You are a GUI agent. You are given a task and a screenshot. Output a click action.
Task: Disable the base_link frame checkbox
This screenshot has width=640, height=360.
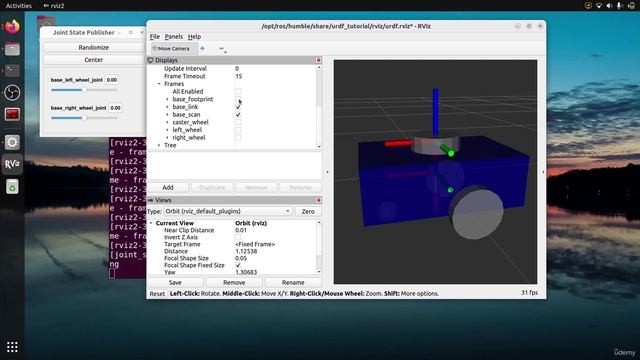tap(238, 107)
